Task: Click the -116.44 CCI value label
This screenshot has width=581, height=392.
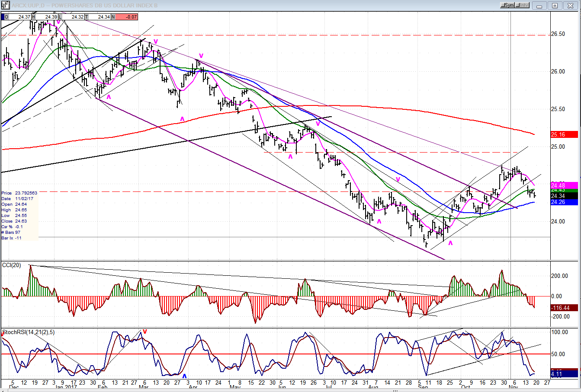Action: pos(564,308)
